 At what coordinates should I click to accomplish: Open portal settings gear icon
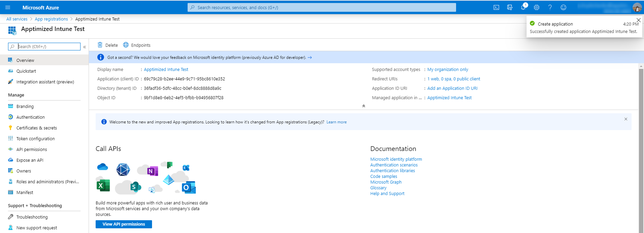point(537,7)
